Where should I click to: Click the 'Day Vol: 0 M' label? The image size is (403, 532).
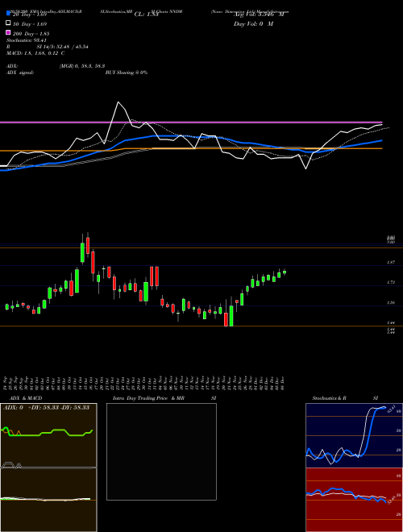click(x=253, y=23)
